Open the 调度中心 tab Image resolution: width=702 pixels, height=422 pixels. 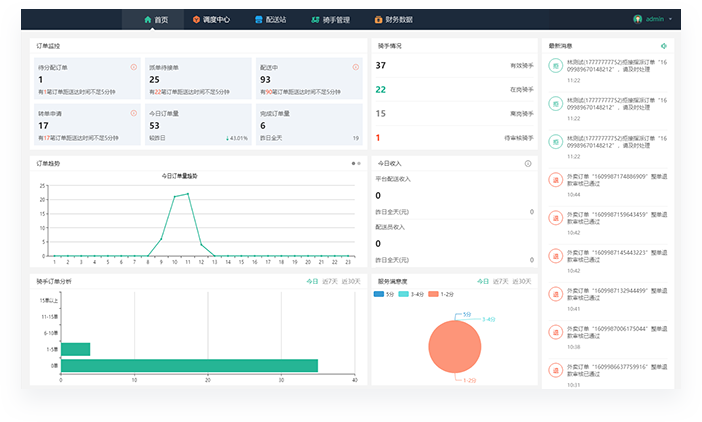point(210,19)
